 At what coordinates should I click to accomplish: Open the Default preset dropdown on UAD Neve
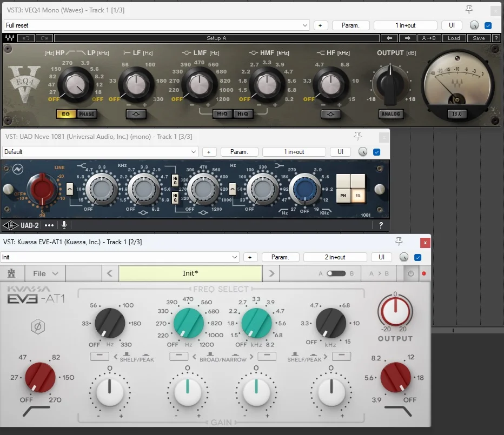pyautogui.click(x=100, y=152)
